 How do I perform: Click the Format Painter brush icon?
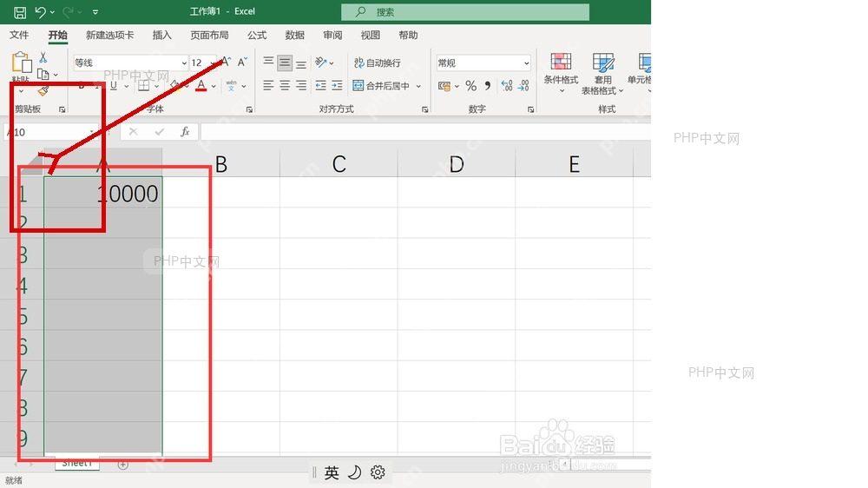coord(43,90)
